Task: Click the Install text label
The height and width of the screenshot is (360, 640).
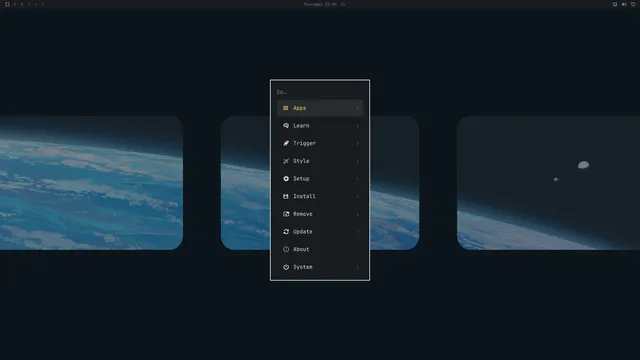Action: click(304, 196)
